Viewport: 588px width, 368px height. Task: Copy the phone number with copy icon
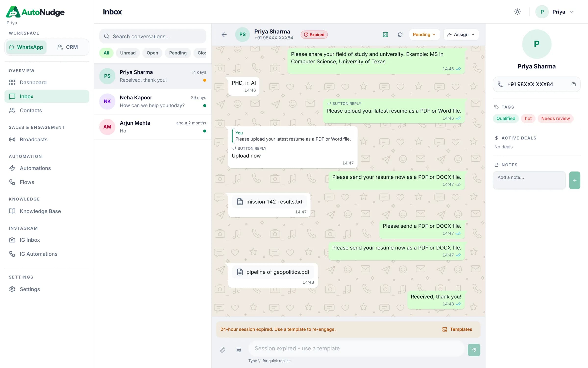574,84
